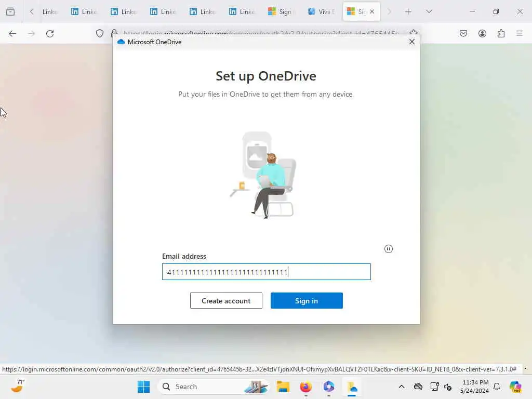Click the Create account button
The width and height of the screenshot is (532, 399).
(226, 301)
